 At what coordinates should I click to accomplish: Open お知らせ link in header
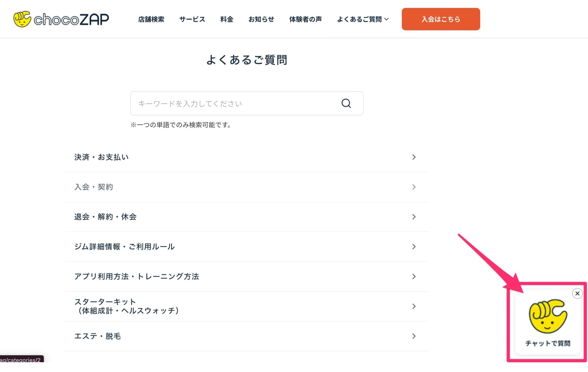[261, 19]
